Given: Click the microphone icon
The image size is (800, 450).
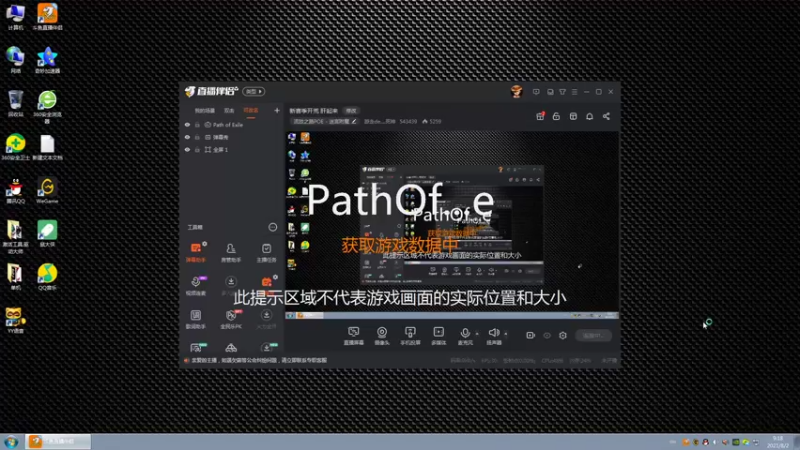Looking at the screenshot, I should click(465, 334).
